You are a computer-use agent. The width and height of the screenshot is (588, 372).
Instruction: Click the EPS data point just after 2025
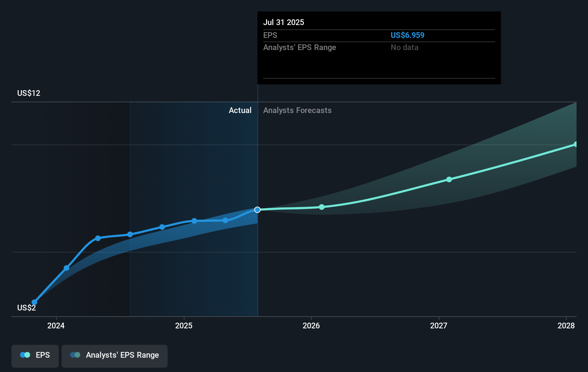coord(194,221)
